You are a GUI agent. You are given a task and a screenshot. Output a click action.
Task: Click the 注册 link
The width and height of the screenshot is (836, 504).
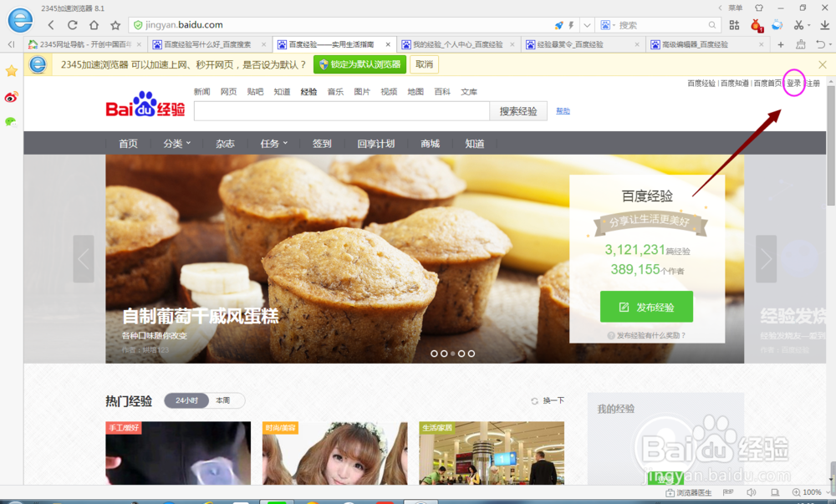point(813,83)
